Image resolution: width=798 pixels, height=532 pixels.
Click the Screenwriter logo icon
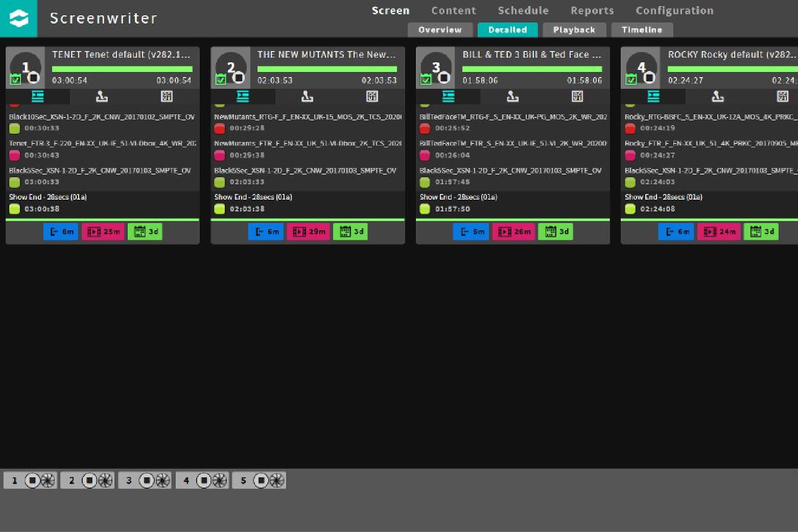18,18
